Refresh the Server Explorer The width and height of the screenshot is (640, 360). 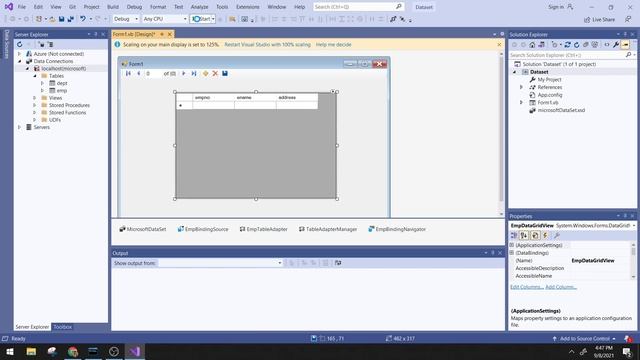[x=20, y=44]
